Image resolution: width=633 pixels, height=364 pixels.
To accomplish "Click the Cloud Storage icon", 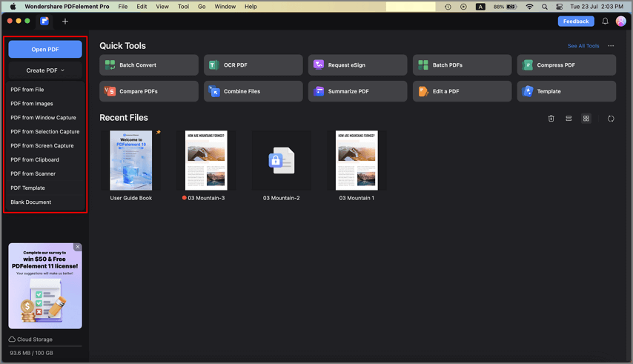I will coord(12,340).
